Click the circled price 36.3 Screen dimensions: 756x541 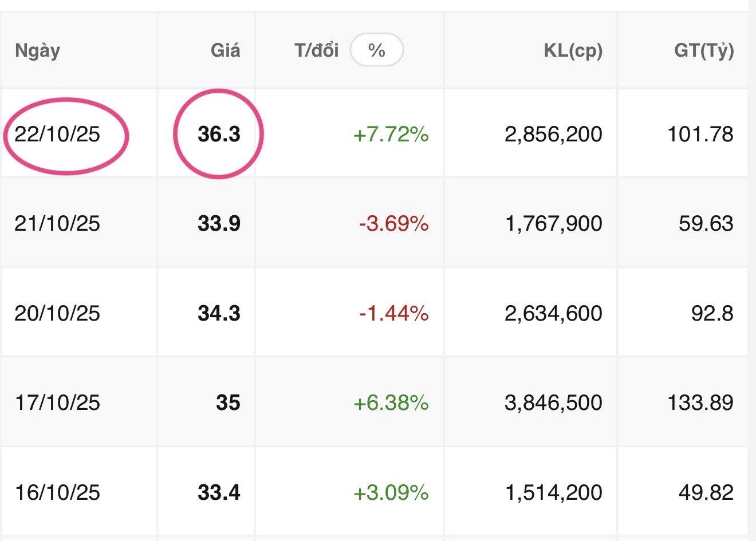pos(219,134)
